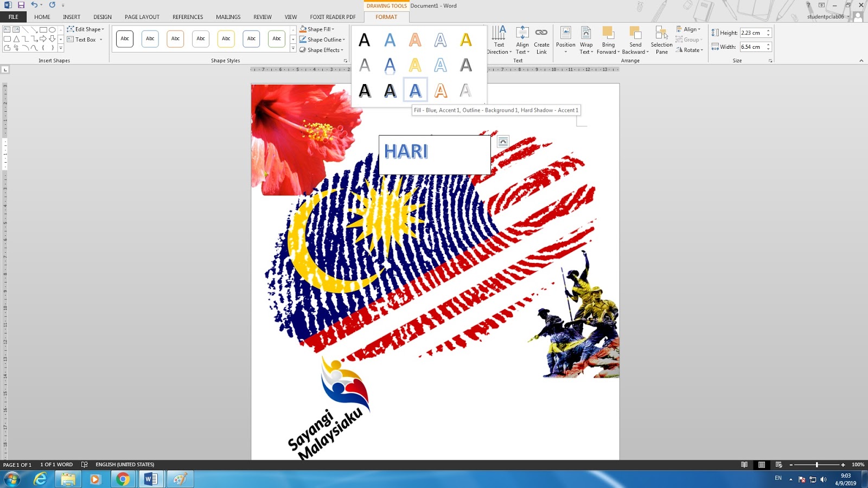This screenshot has height=488, width=868.
Task: Open the Align dropdown in Arrange group
Action: point(688,29)
